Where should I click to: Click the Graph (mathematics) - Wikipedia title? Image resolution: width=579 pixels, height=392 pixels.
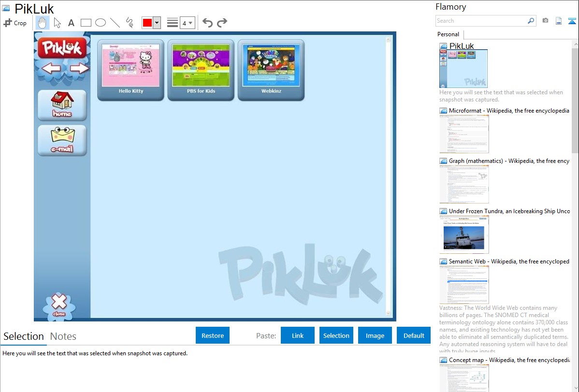[x=509, y=161]
